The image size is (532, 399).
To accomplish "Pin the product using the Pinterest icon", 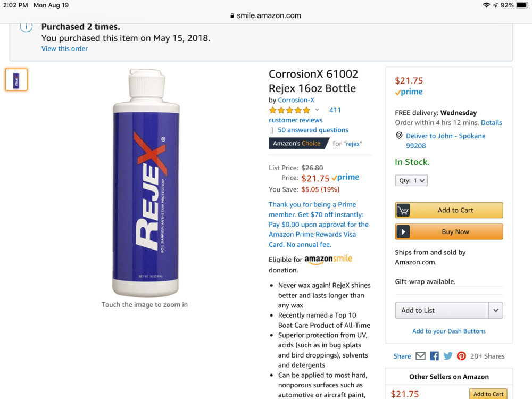I will [x=461, y=355].
